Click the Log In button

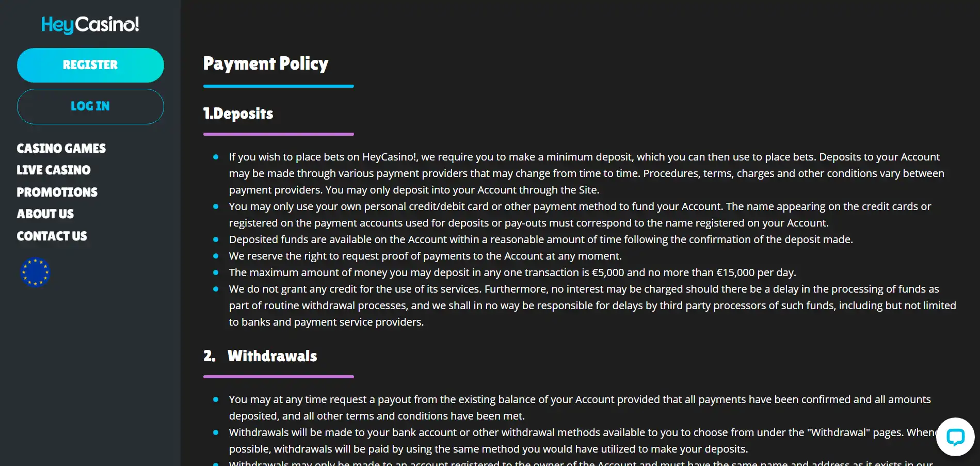(90, 106)
